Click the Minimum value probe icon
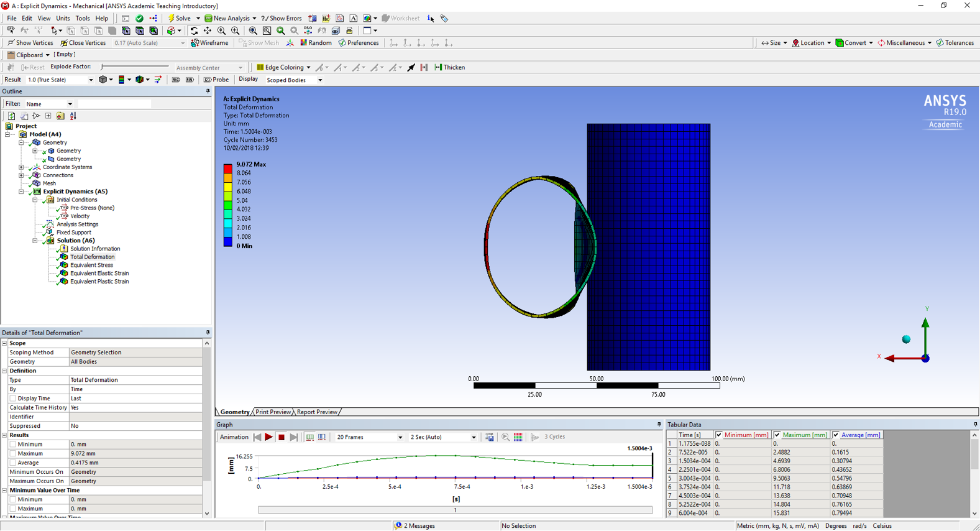This screenshot has height=531, width=980. tap(190, 80)
